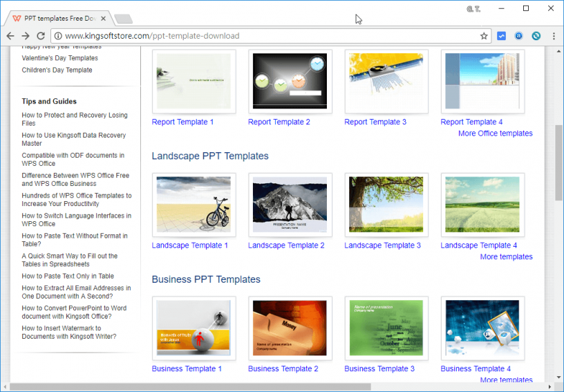Open Report Template 3 thumbnail

click(386, 82)
